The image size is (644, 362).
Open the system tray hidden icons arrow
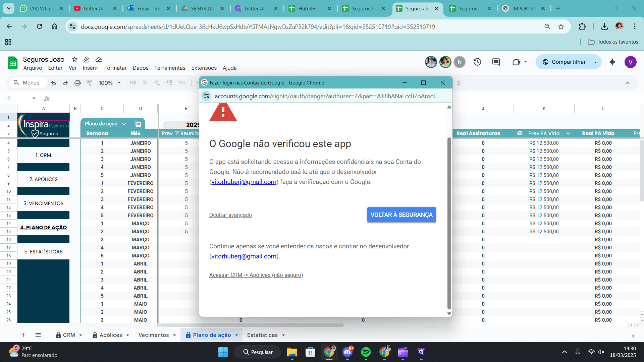click(x=564, y=352)
